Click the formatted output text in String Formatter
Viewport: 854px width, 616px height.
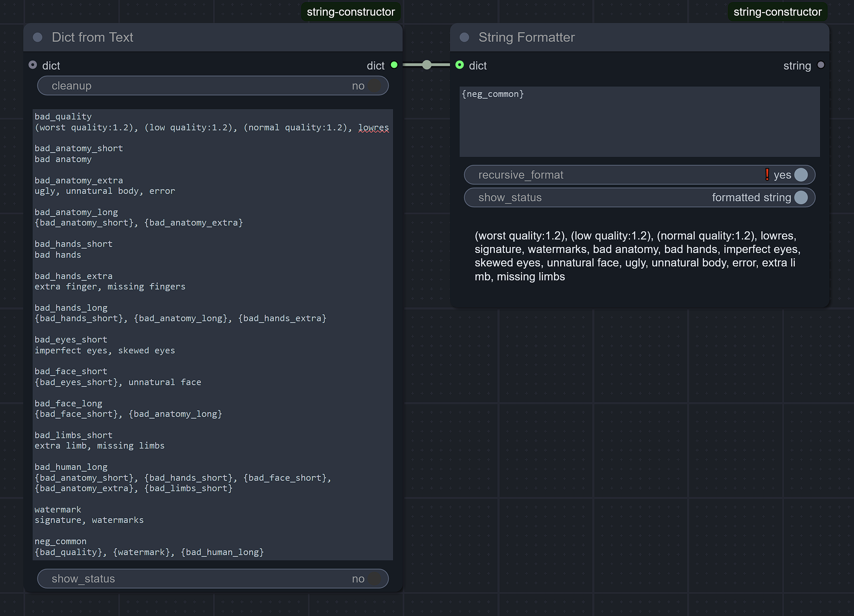(x=637, y=256)
